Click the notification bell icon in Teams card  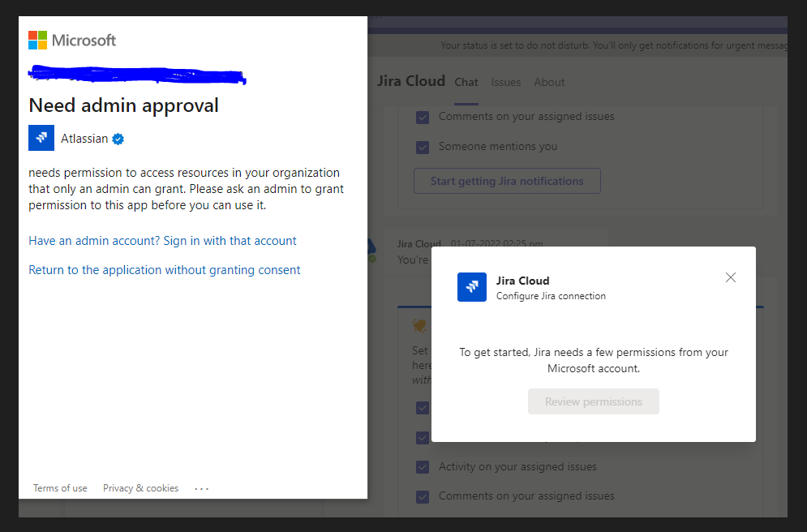coord(419,325)
